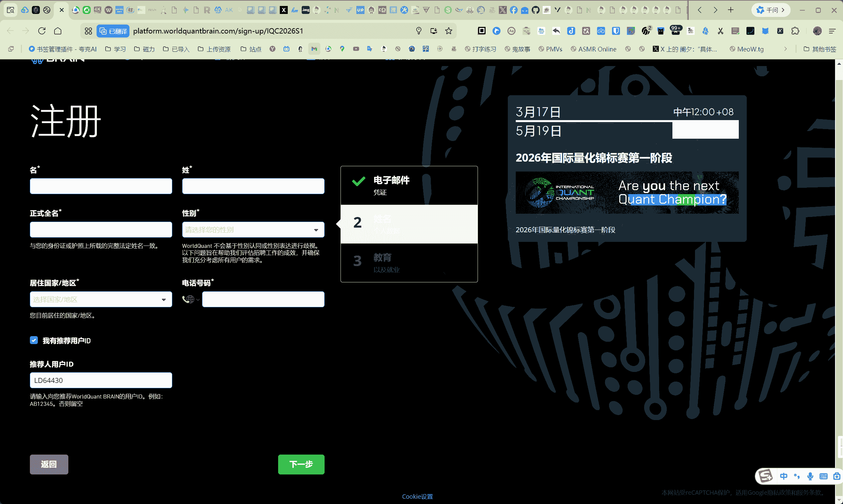The width and height of the screenshot is (843, 504).
Task: Switch to the GitHub tab
Action: click(x=536, y=10)
